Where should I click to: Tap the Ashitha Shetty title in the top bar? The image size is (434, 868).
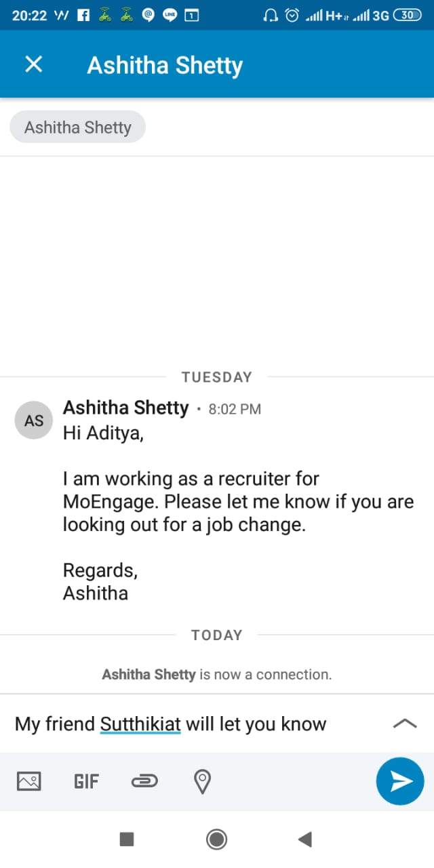165,65
